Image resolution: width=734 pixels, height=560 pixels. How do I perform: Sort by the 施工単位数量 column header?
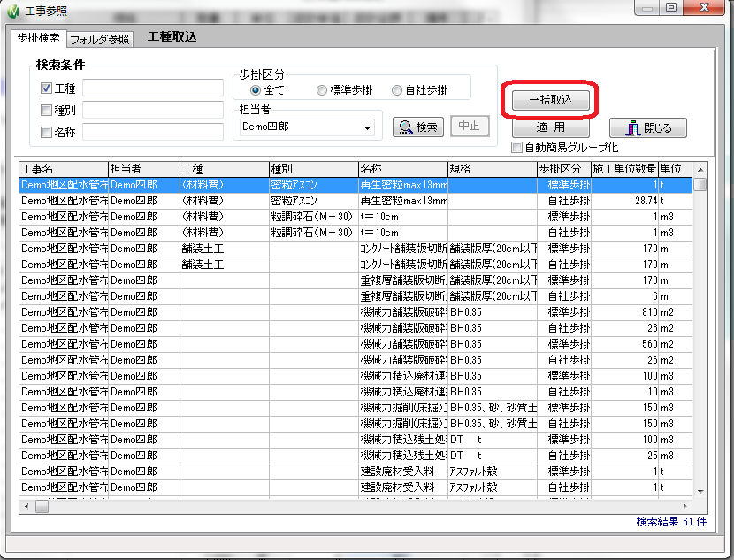click(624, 169)
